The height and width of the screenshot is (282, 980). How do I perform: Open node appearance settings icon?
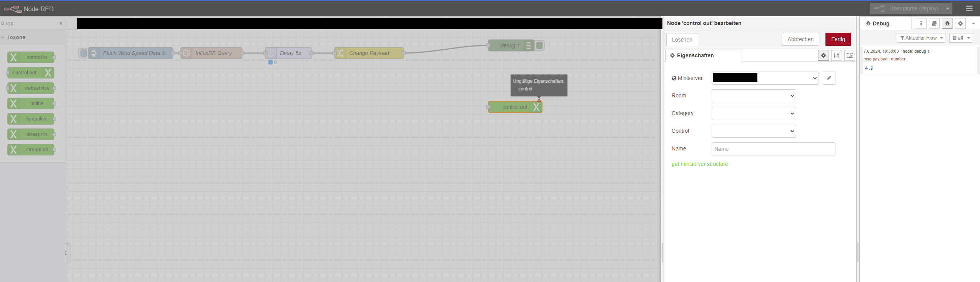pos(850,55)
